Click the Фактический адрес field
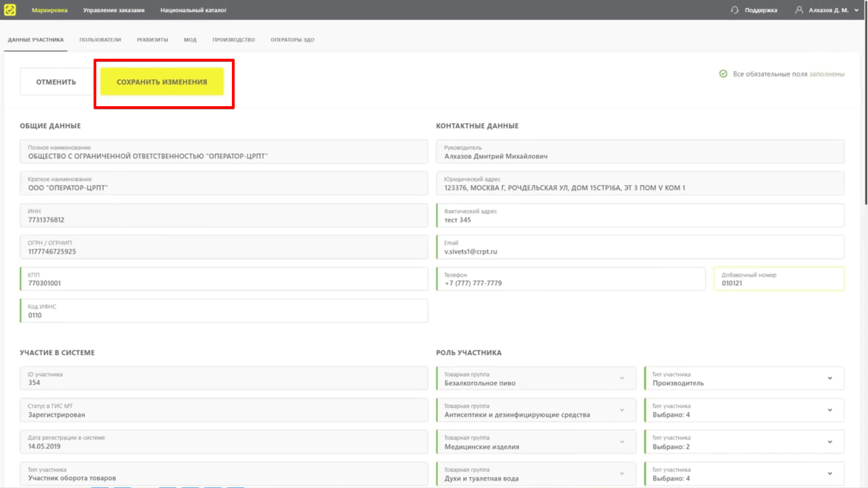This screenshot has height=488, width=868. [x=640, y=216]
